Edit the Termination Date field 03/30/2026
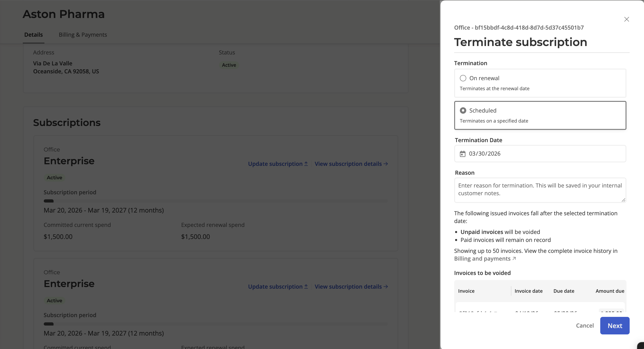The height and width of the screenshot is (349, 644). pos(540,154)
